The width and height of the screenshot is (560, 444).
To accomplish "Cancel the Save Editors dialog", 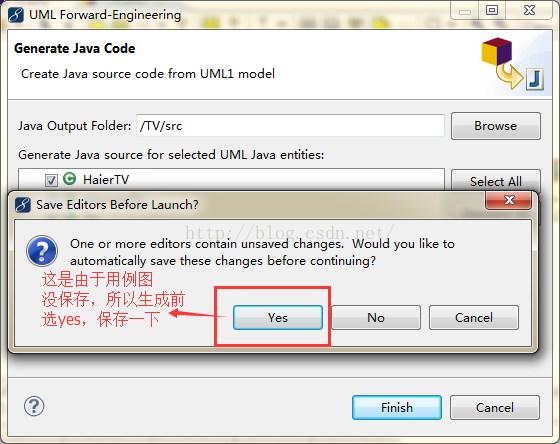I will (x=474, y=317).
